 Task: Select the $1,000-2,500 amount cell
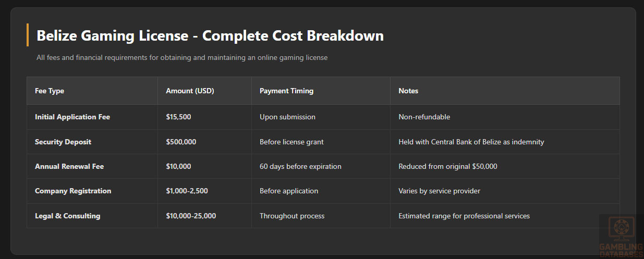[187, 191]
